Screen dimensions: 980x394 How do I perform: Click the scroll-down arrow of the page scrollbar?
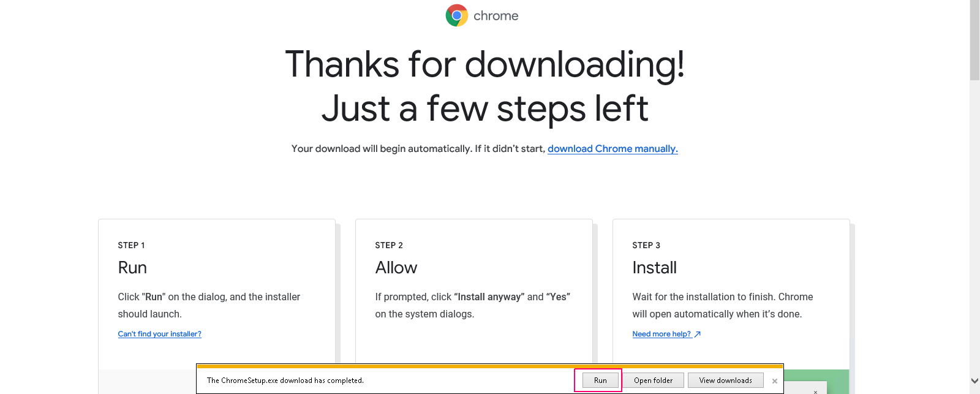974,381
